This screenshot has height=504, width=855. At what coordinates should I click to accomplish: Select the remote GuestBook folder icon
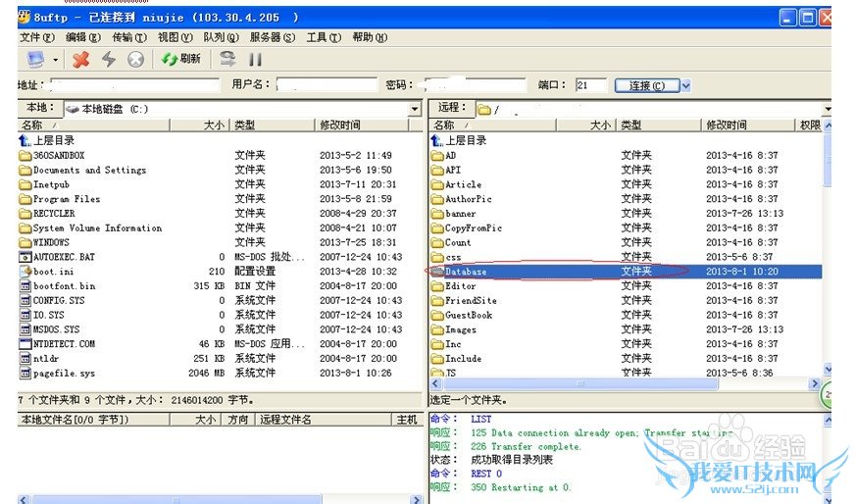(437, 315)
